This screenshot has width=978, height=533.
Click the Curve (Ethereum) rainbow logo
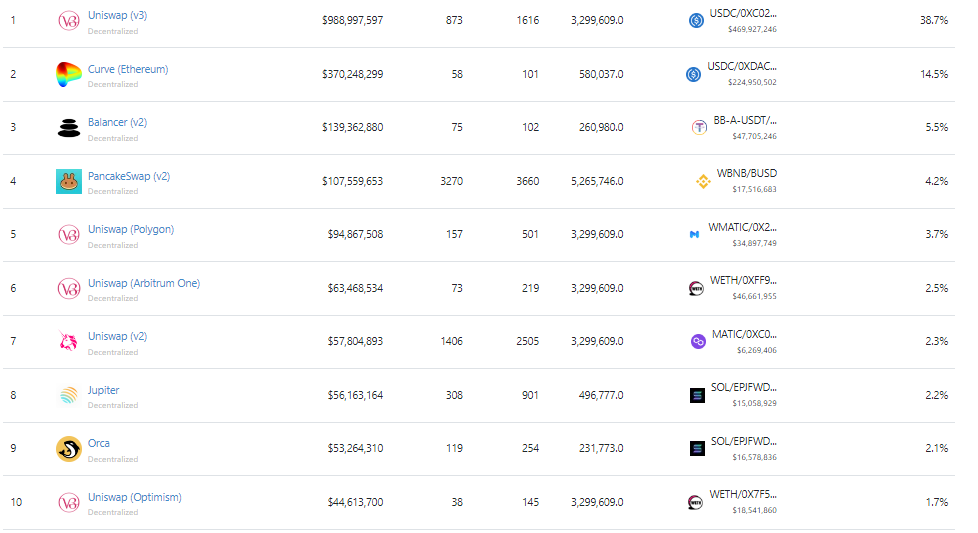[x=69, y=74]
